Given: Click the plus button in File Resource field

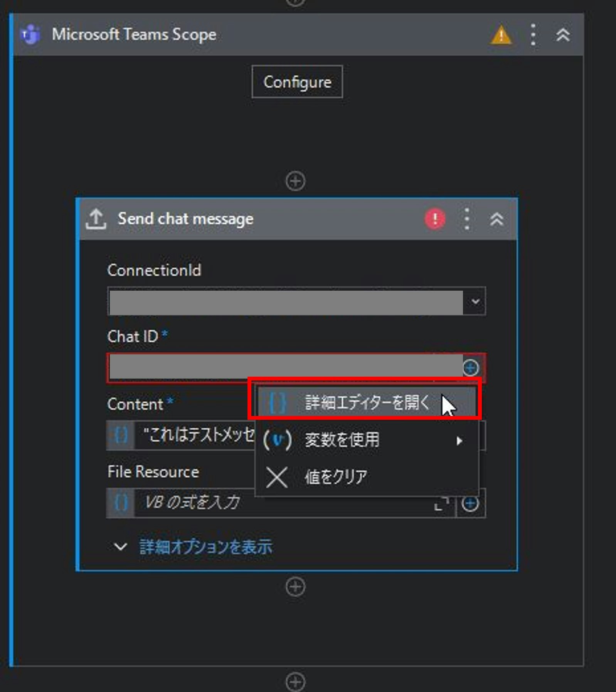Looking at the screenshot, I should (x=470, y=503).
